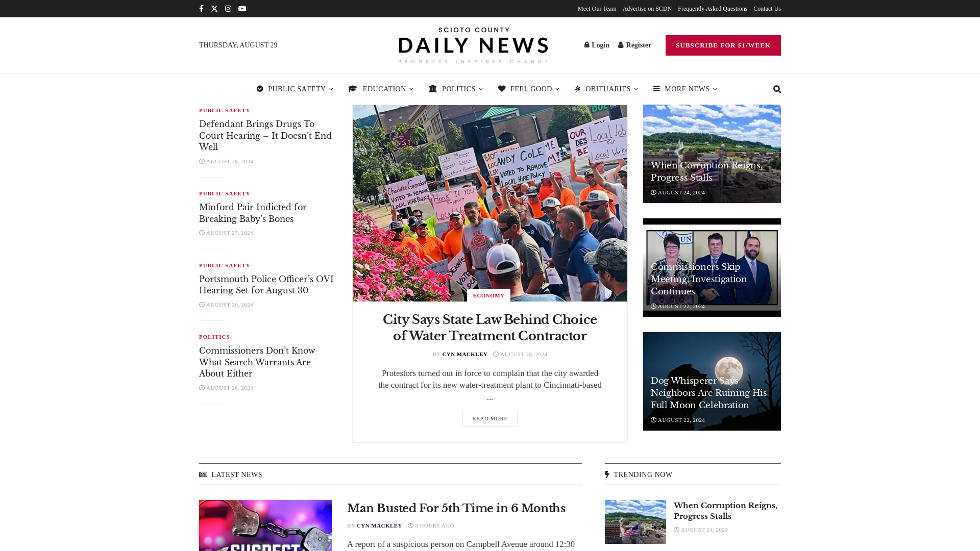Click 'August 28, 2024' date under featured headline
980x551 pixels.
[x=520, y=354]
